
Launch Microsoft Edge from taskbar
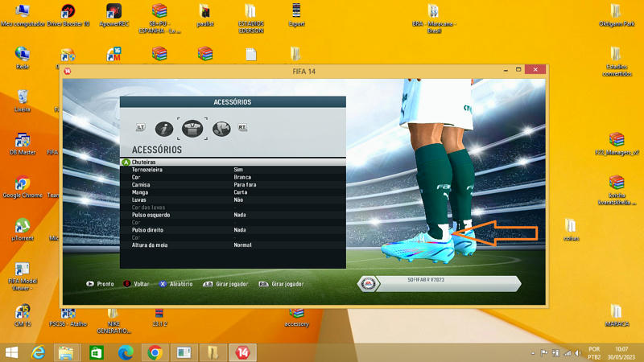coord(126,352)
